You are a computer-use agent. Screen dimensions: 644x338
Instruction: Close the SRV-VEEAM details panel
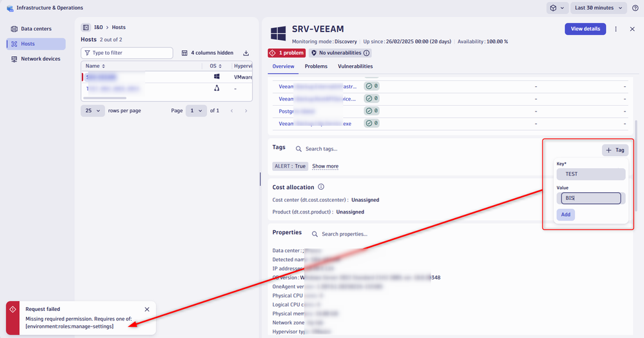point(632,29)
